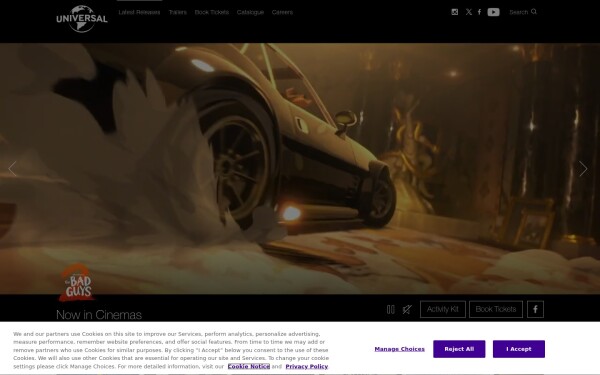Go to Book Tickets in the navigation
600x375 pixels.
coord(212,12)
